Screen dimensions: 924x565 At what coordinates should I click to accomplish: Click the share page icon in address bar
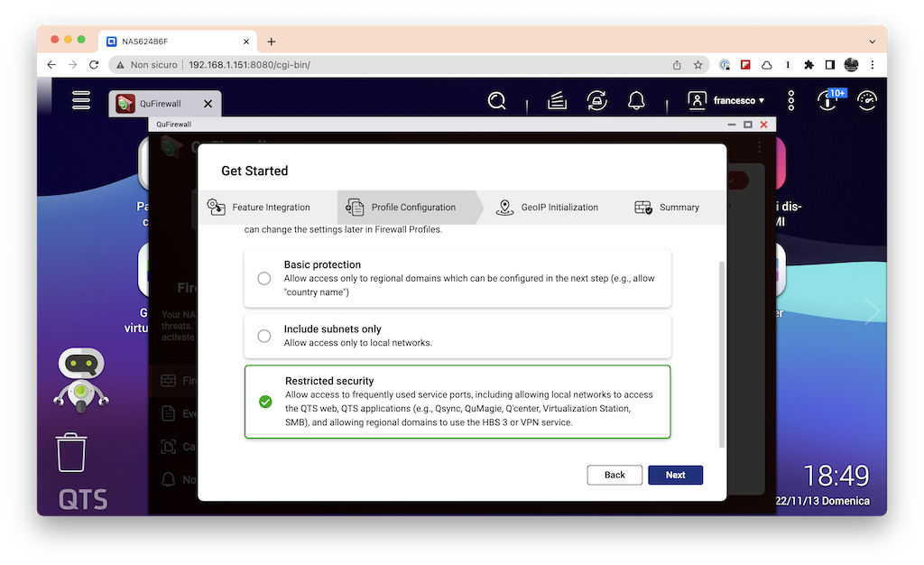[x=677, y=65]
